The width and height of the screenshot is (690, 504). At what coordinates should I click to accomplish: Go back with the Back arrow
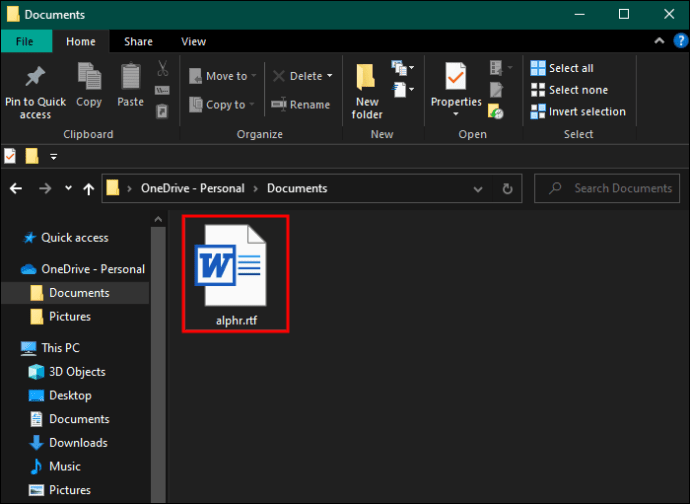tap(16, 188)
